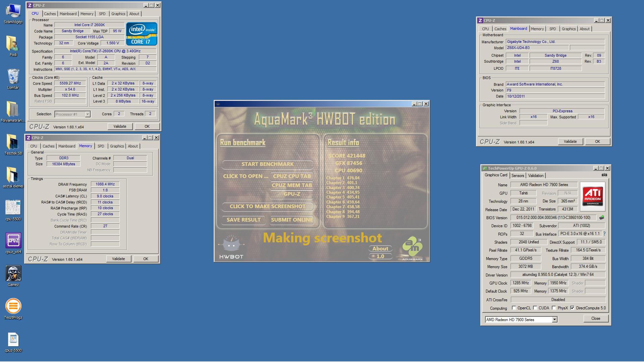Click Validate in CPU-Z CPU window
The image size is (644, 362).
click(x=120, y=126)
